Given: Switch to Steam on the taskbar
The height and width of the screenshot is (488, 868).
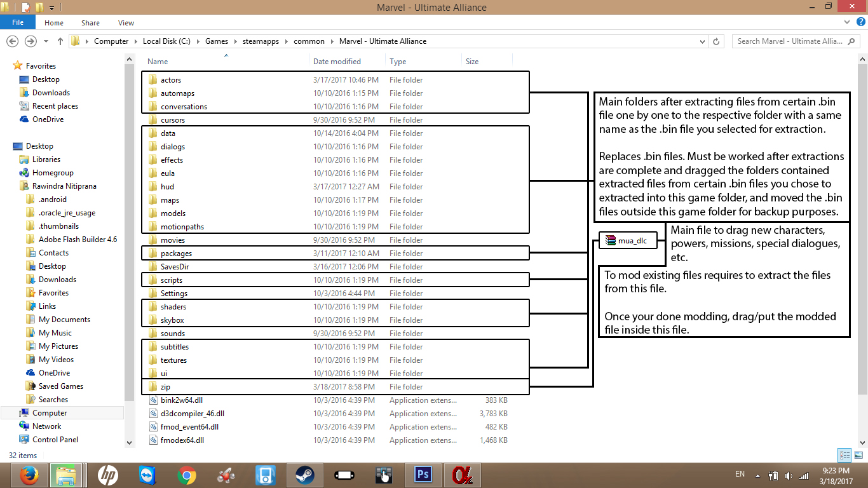Looking at the screenshot, I should coord(304,475).
